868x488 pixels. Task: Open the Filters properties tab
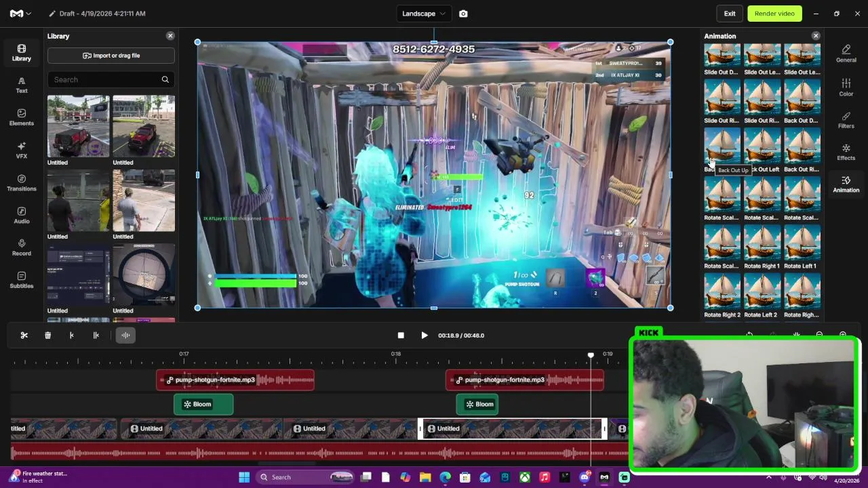[x=846, y=120]
